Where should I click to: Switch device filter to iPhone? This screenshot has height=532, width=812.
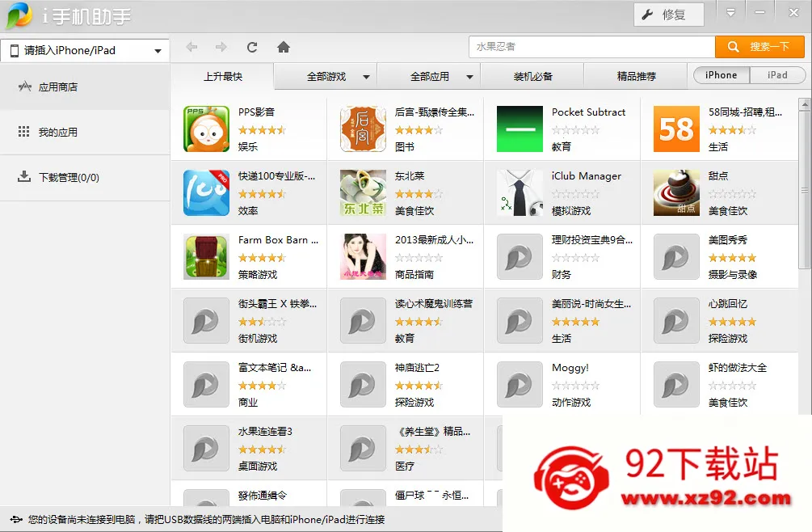[x=721, y=75]
